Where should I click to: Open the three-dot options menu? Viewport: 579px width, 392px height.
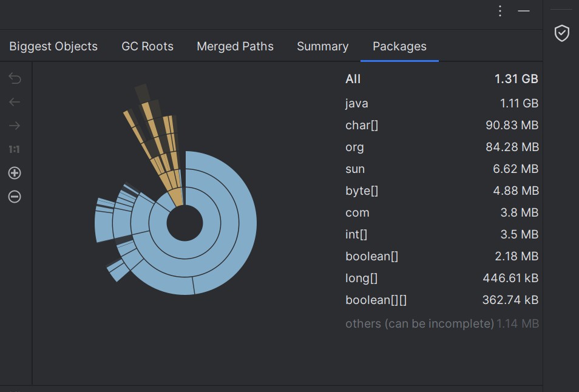click(500, 11)
